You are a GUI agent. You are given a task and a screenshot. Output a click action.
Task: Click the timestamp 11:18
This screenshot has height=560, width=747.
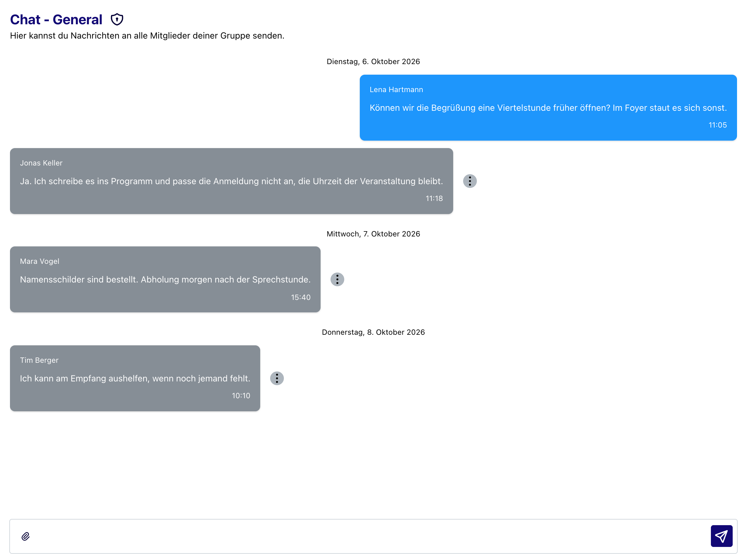tap(434, 198)
